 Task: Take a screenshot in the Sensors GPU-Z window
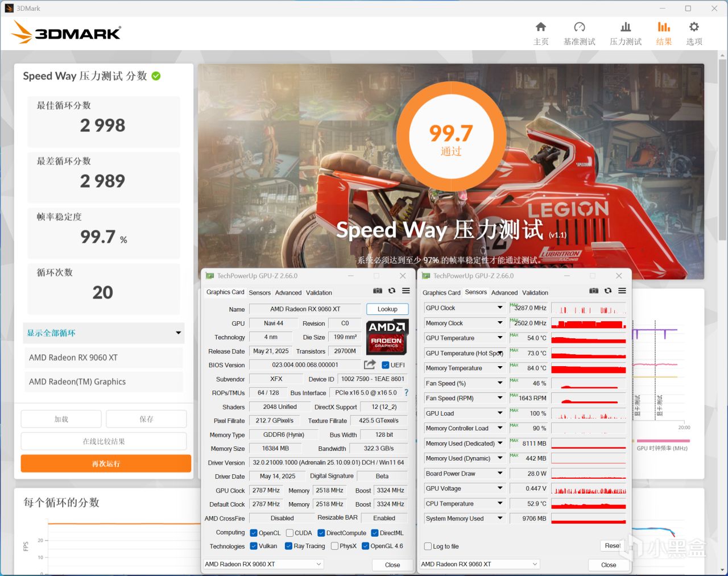pyautogui.click(x=594, y=291)
